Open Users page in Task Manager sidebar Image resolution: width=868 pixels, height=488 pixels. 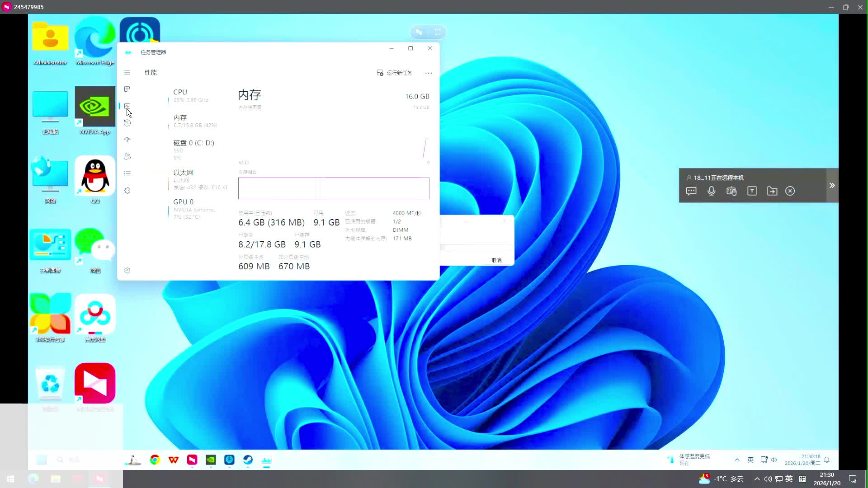(x=127, y=156)
